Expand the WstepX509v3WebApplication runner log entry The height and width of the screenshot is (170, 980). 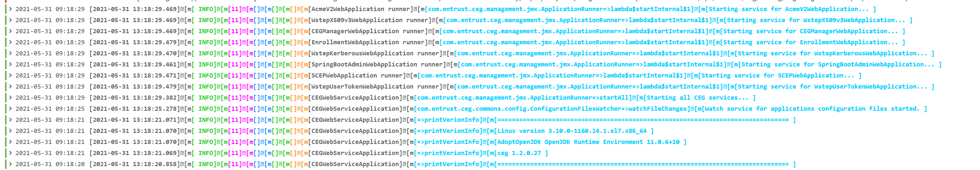coord(11,20)
